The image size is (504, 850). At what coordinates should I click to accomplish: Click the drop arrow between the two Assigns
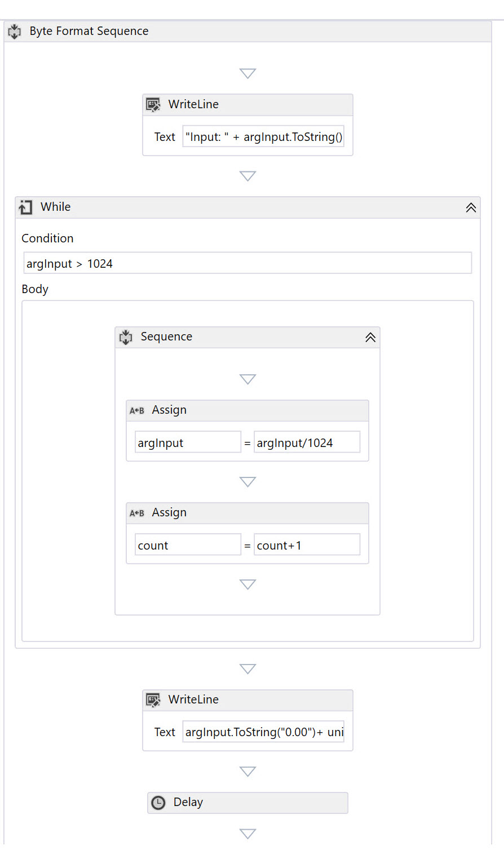(x=248, y=481)
